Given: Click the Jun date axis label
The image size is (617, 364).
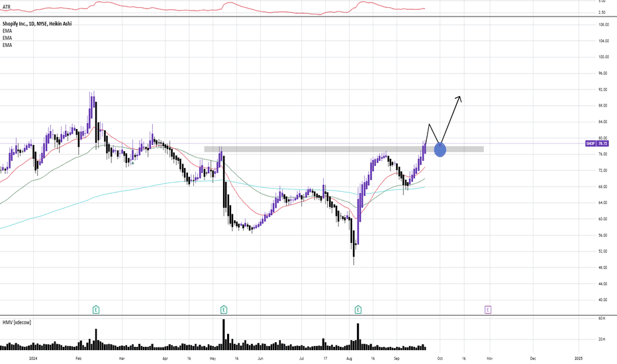Looking at the screenshot, I should pyautogui.click(x=260, y=359).
